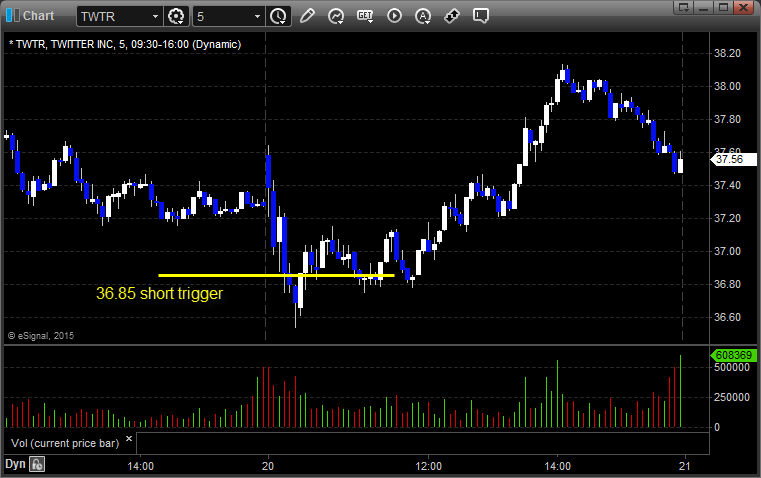Click the 'Vol (current price bar)' label
Image resolution: width=761 pixels, height=478 pixels.
click(65, 443)
